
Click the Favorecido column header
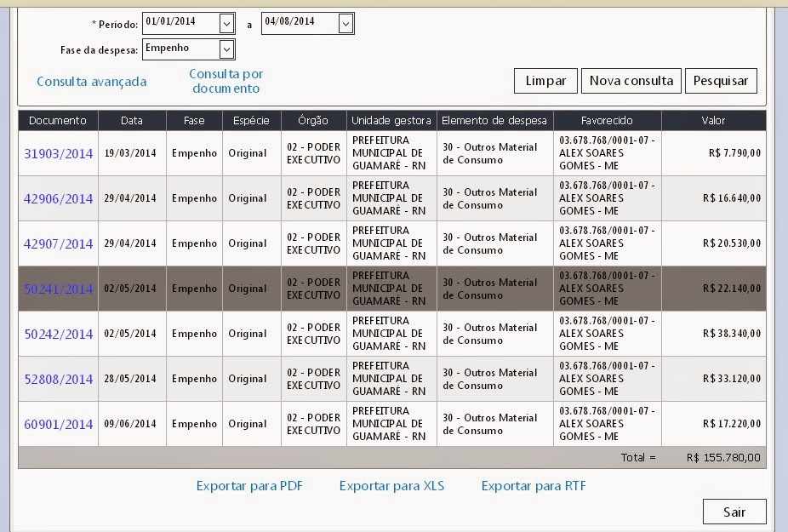[607, 121]
